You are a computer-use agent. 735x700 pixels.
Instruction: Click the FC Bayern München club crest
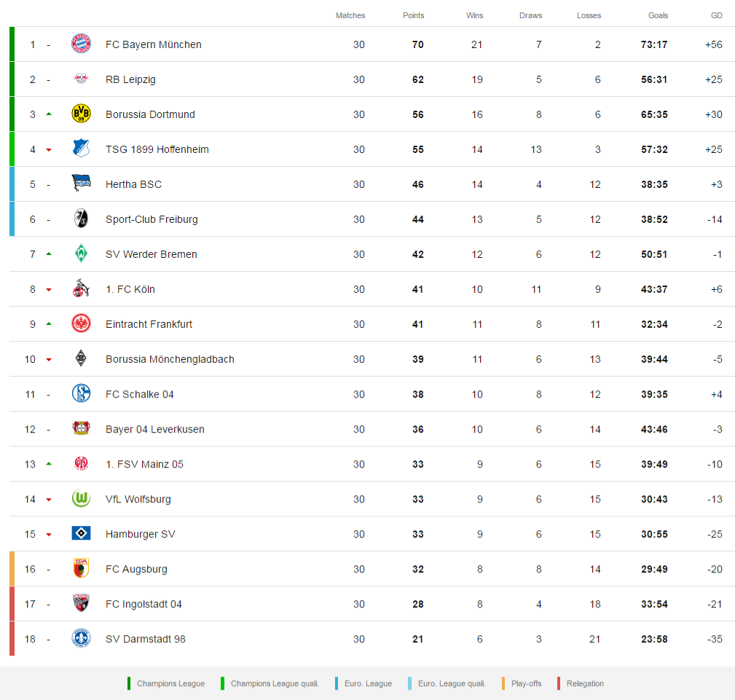81,44
